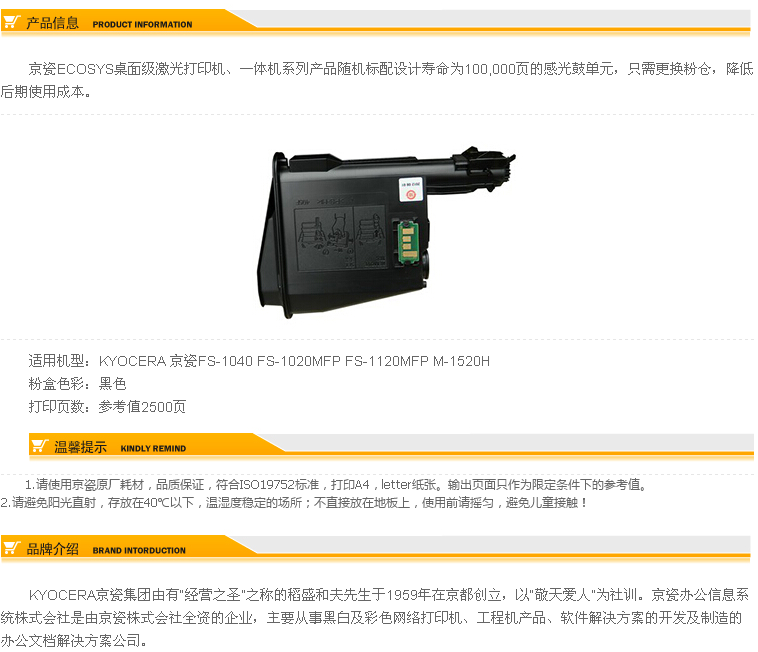Click the green chip on the cartridge
The image size is (758, 652).
click(407, 241)
